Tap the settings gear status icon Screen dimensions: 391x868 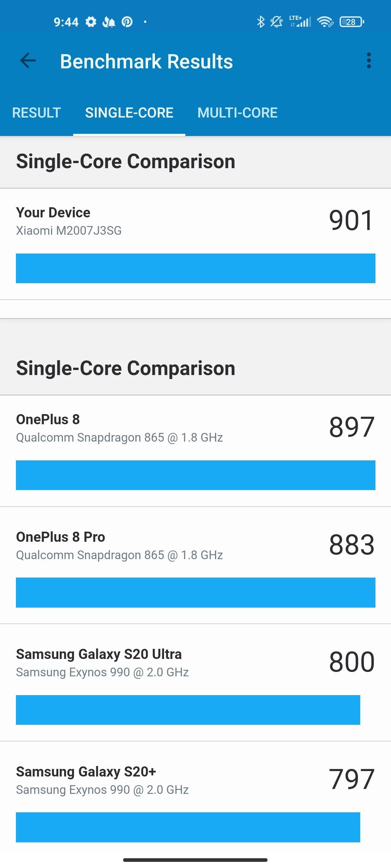pos(91,22)
